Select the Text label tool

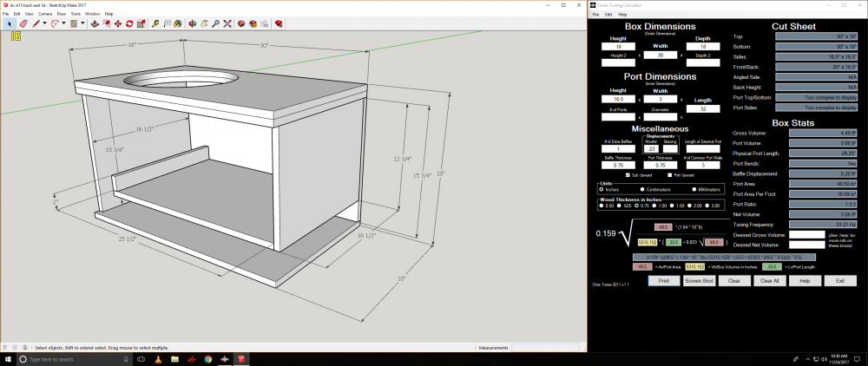point(168,23)
